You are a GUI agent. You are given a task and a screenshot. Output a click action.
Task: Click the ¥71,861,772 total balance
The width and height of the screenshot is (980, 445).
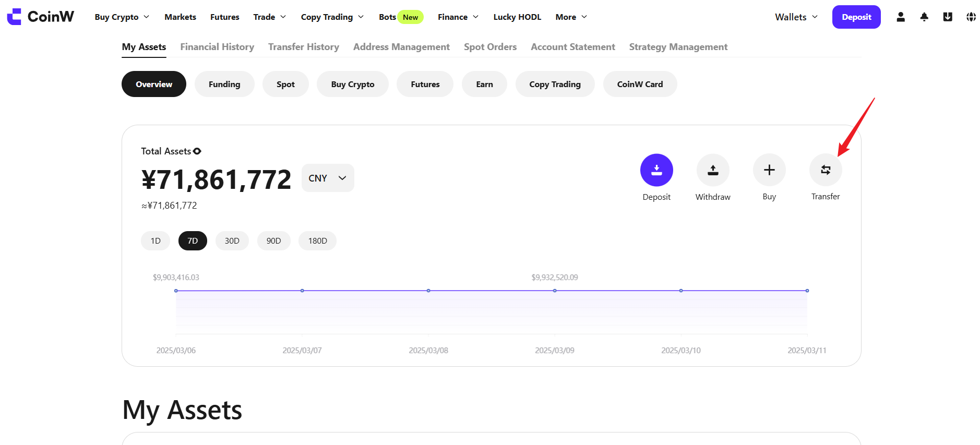coord(216,179)
